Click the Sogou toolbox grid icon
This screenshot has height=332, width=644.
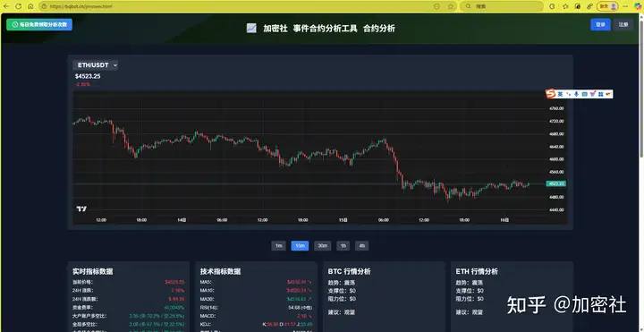(600, 94)
